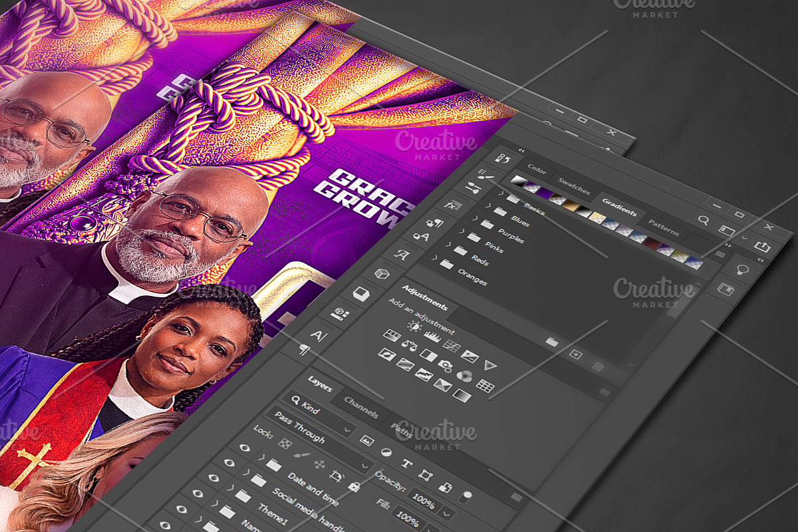Open the Brush Settings panel icon

pos(487,175)
